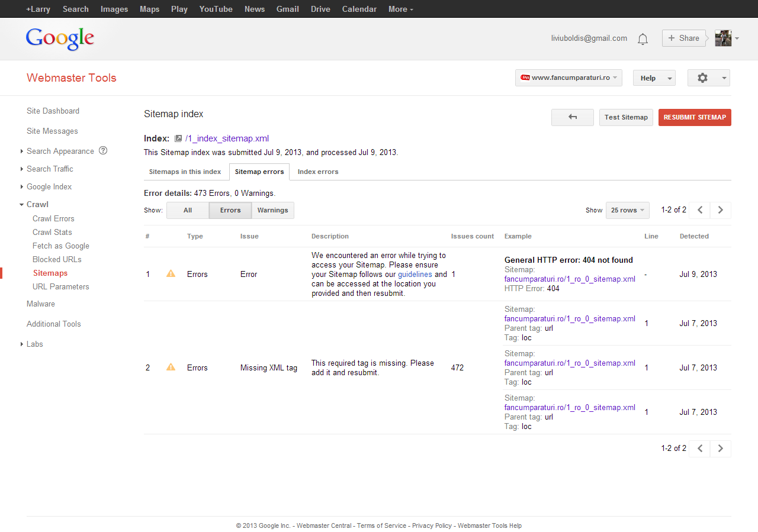Click the Detected column header
758x532 pixels.
click(694, 236)
